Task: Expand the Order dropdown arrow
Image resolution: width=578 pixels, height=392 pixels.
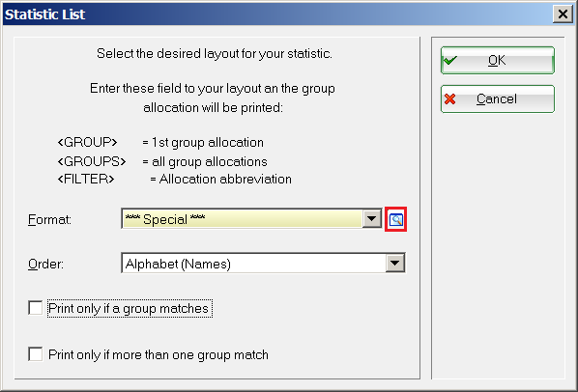Action: (x=395, y=263)
